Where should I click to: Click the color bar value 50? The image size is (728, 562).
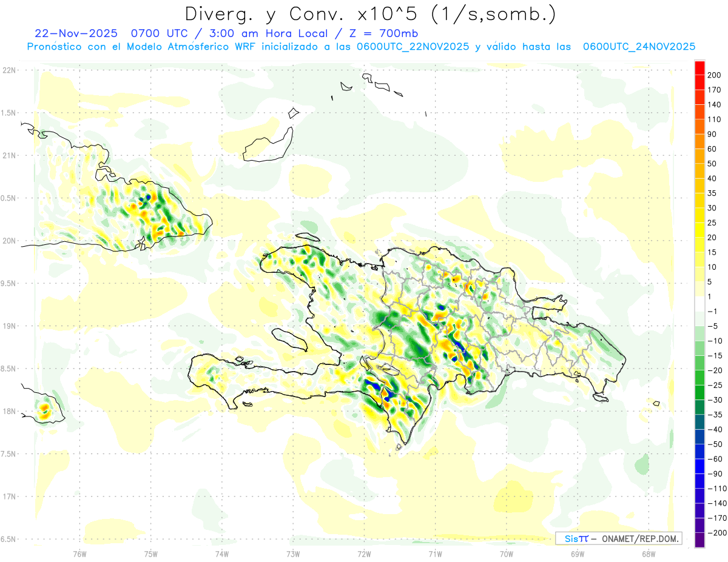713,164
